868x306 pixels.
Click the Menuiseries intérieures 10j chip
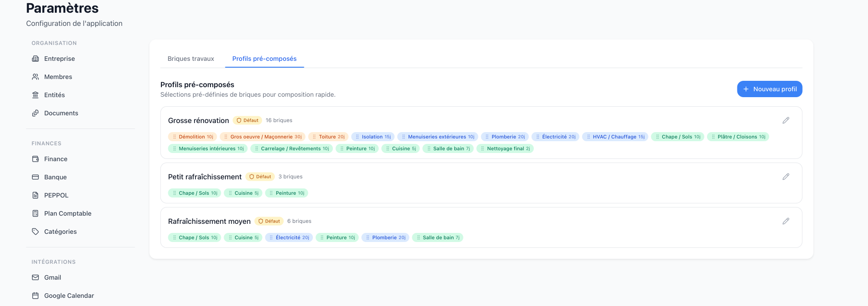(x=208, y=148)
